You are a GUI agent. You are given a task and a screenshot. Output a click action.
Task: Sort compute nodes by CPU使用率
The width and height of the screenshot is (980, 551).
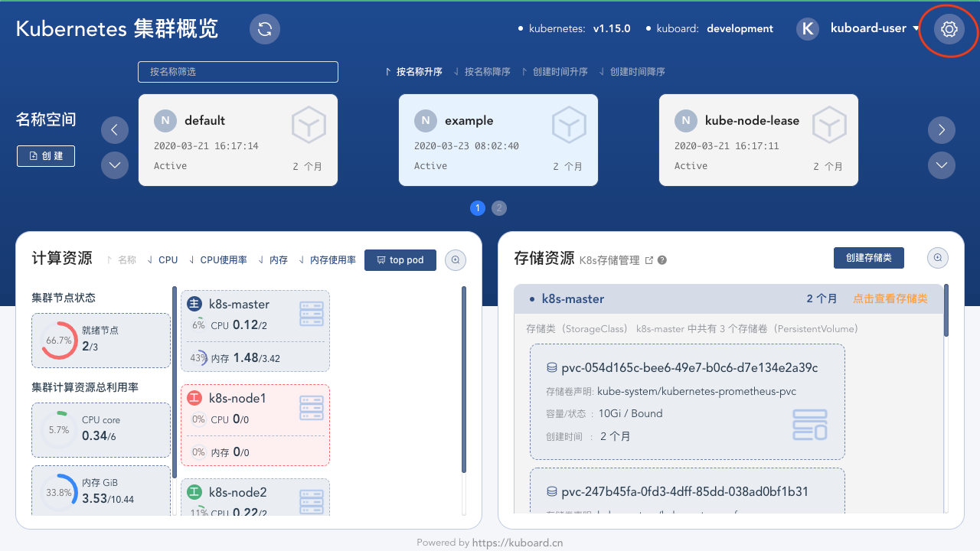pos(218,260)
